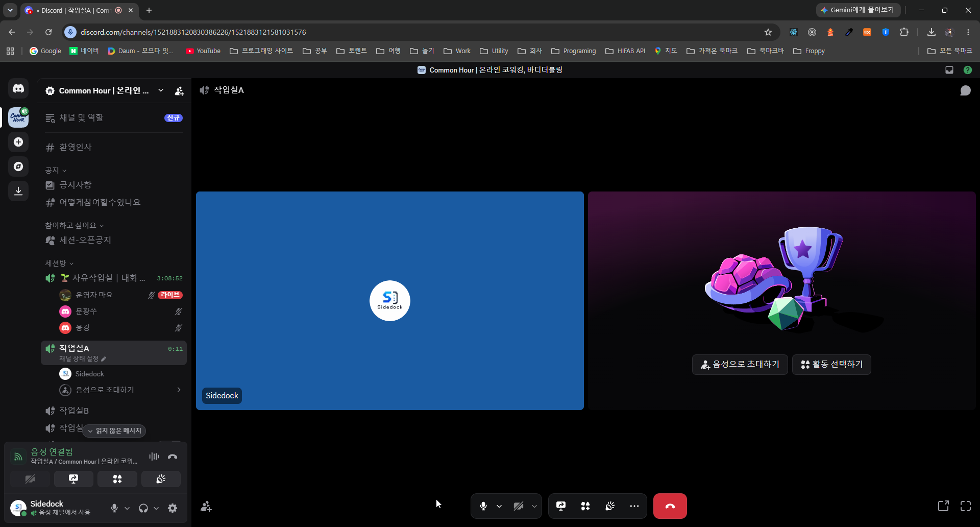The image size is (980, 527).
Task: Enter full screen call view
Action: 966,506
